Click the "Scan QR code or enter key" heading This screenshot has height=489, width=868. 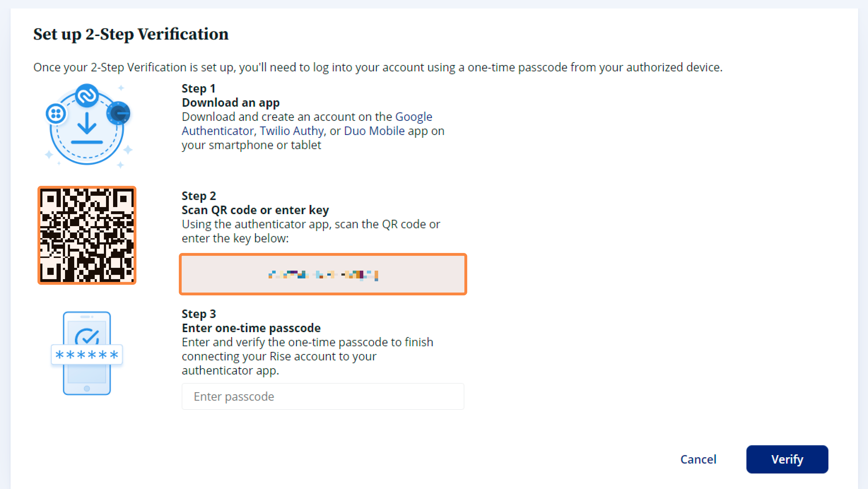255,210
